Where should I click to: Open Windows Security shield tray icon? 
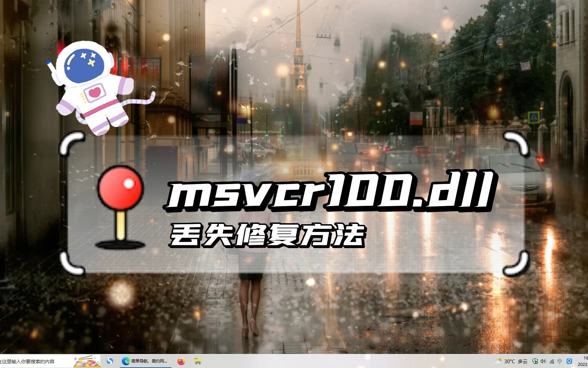[x=535, y=361]
